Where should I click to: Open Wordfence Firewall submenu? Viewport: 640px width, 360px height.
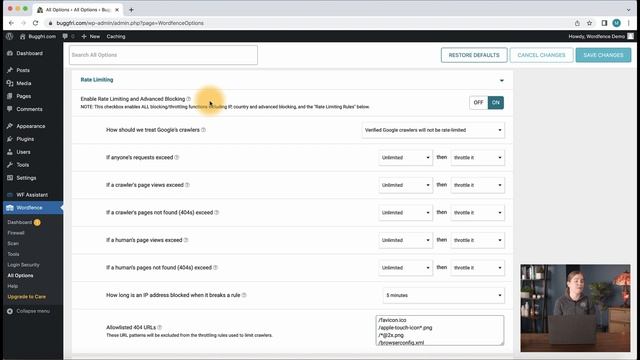point(16,233)
